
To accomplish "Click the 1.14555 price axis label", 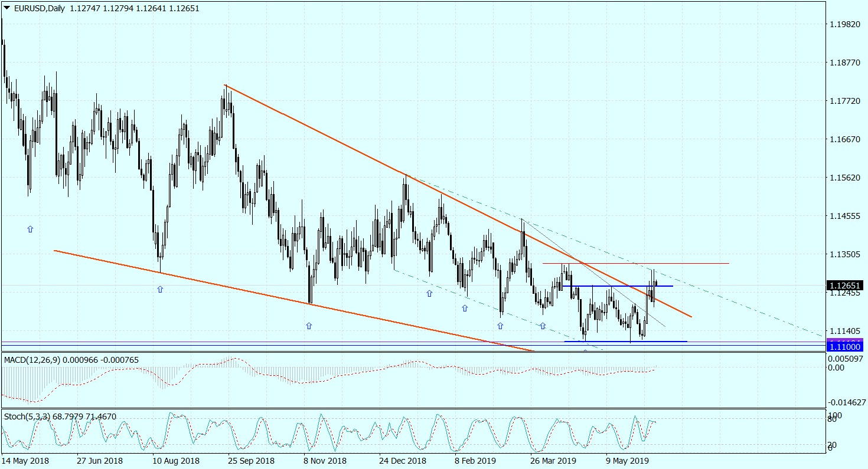I will 844,217.
